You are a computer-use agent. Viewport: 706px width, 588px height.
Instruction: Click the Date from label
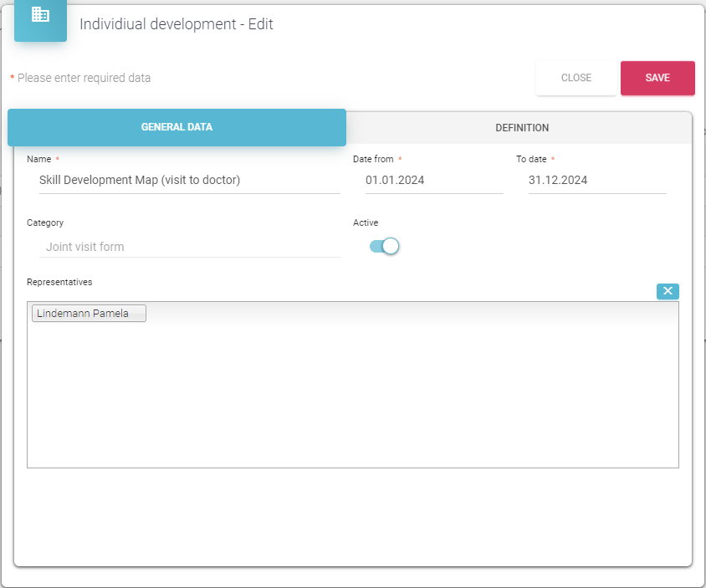click(x=372, y=159)
